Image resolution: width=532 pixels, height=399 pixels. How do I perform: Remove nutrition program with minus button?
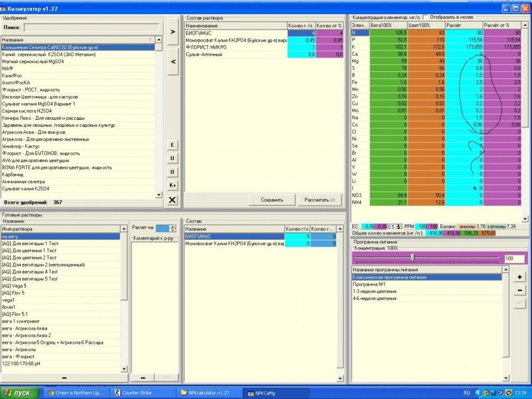coord(519,290)
